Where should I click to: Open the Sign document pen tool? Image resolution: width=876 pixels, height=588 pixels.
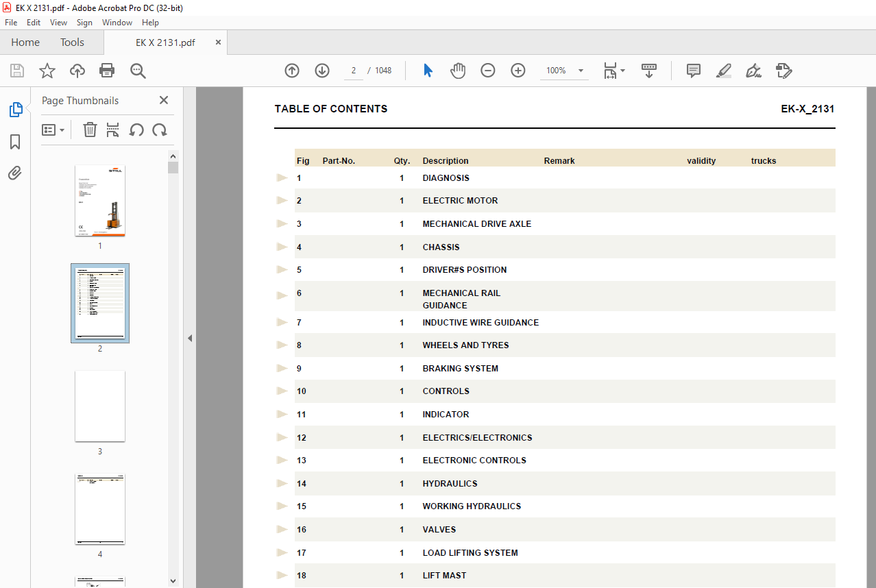pos(754,71)
